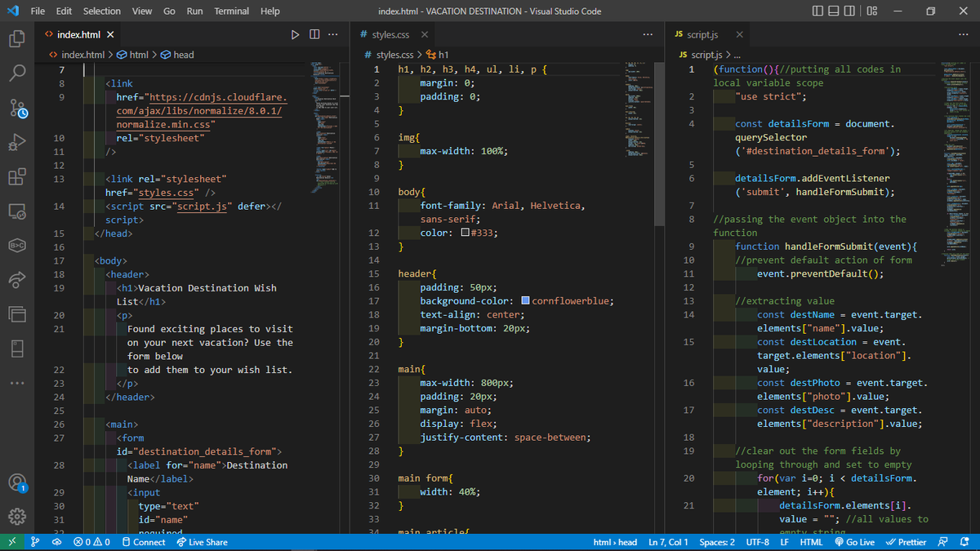The image size is (980, 551).
Task: Show additional activity bar views (three dots)
Action: pos(18,383)
